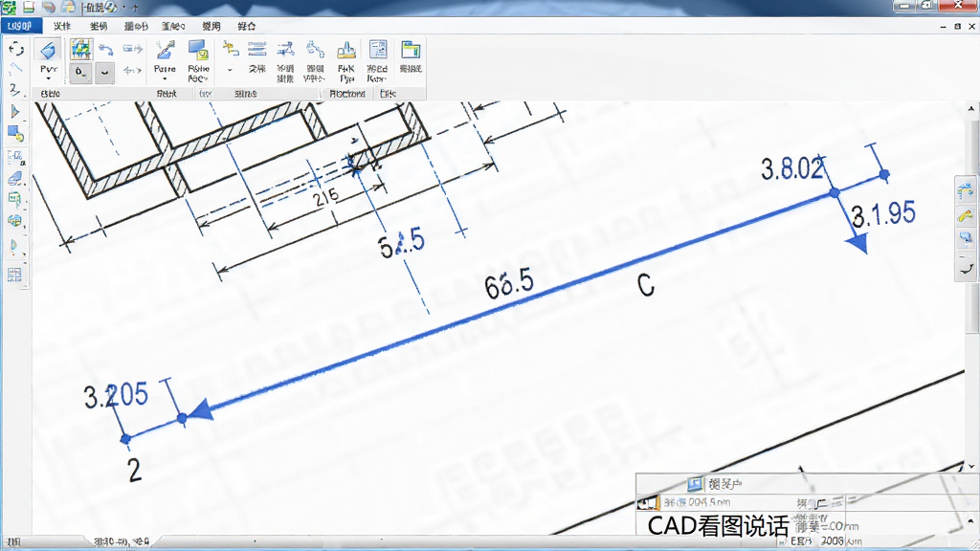Select the dashed selection box tool in left toolbar
Screen dimensions: 980x551
click(15, 157)
